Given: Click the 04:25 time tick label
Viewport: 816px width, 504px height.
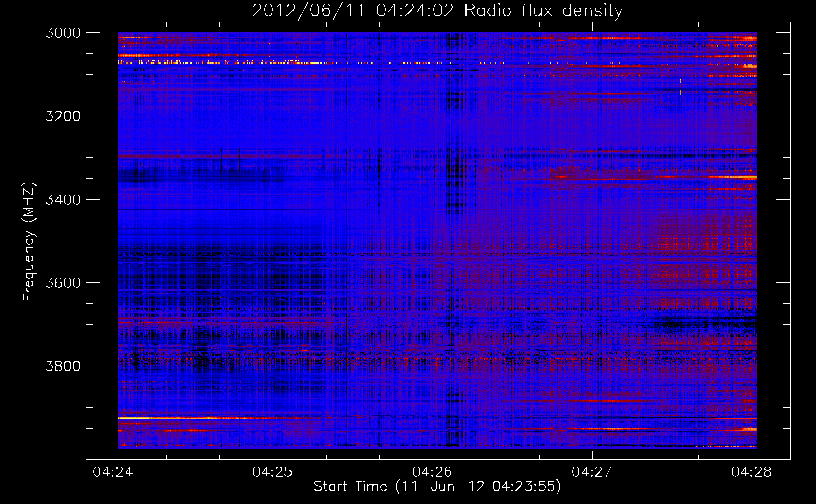Looking at the screenshot, I should click(x=273, y=472).
